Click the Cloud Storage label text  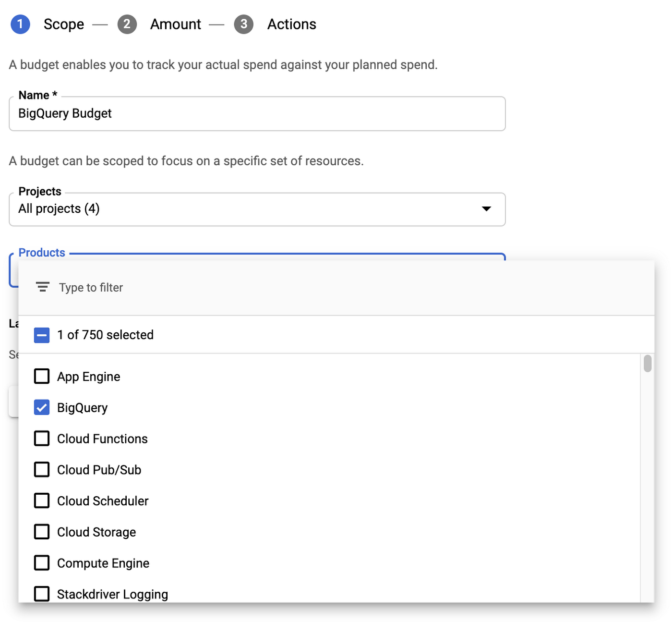[x=96, y=532]
